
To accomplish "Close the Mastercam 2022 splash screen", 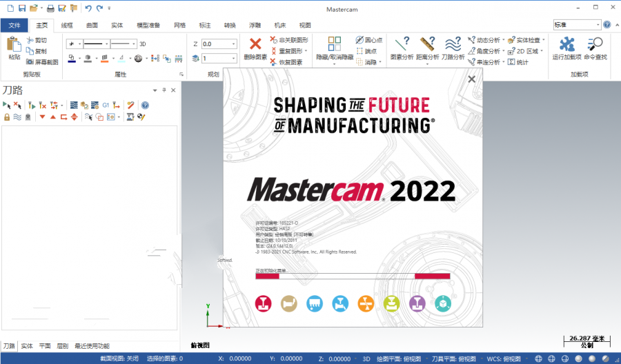I will pos(471,79).
